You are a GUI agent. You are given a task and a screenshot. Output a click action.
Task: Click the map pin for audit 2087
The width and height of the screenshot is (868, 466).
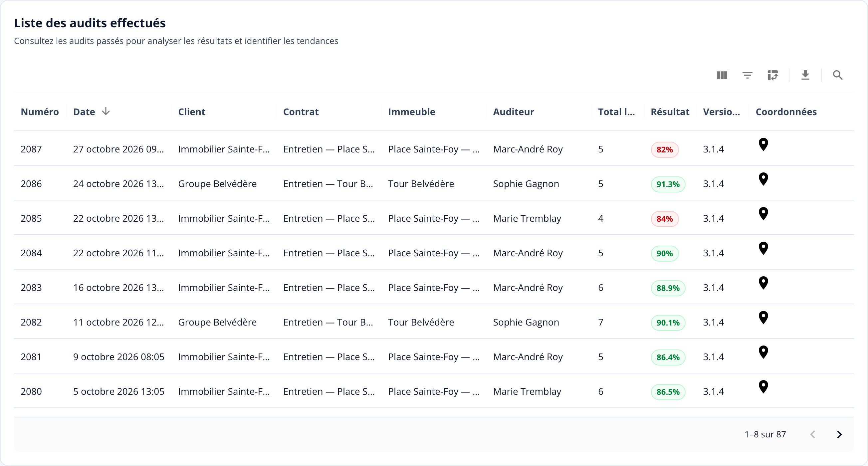click(763, 144)
